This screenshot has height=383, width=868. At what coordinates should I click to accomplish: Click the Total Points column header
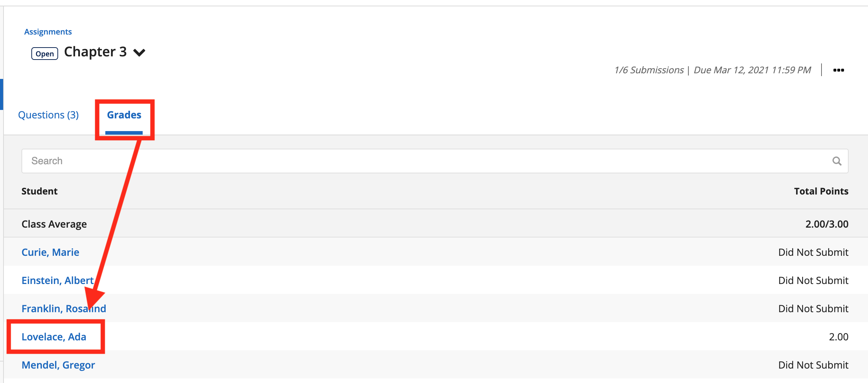point(821,191)
